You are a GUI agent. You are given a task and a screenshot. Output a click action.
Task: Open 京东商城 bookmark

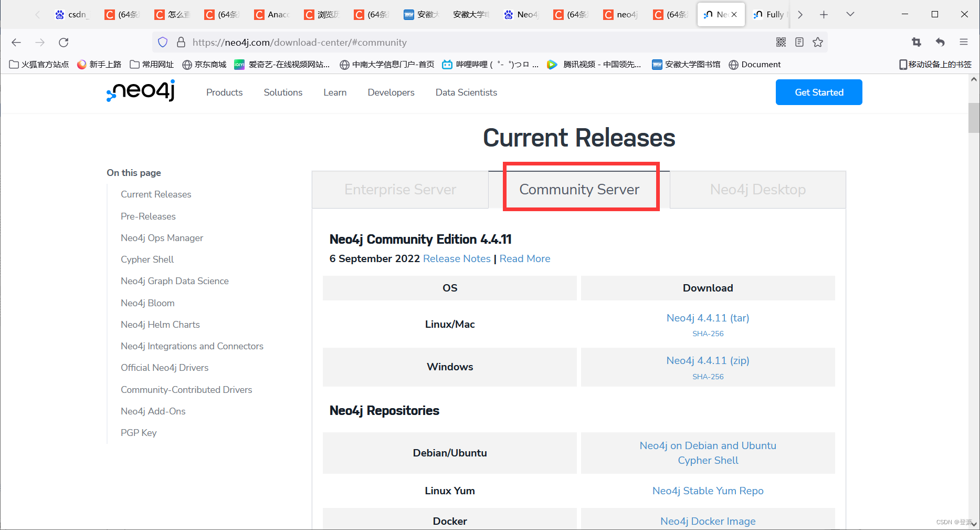[204, 65]
